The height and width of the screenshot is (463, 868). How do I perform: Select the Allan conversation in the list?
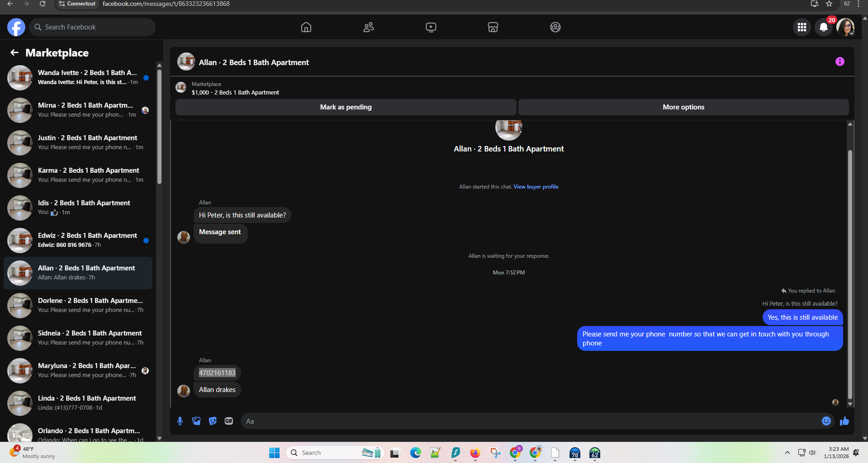click(x=78, y=273)
